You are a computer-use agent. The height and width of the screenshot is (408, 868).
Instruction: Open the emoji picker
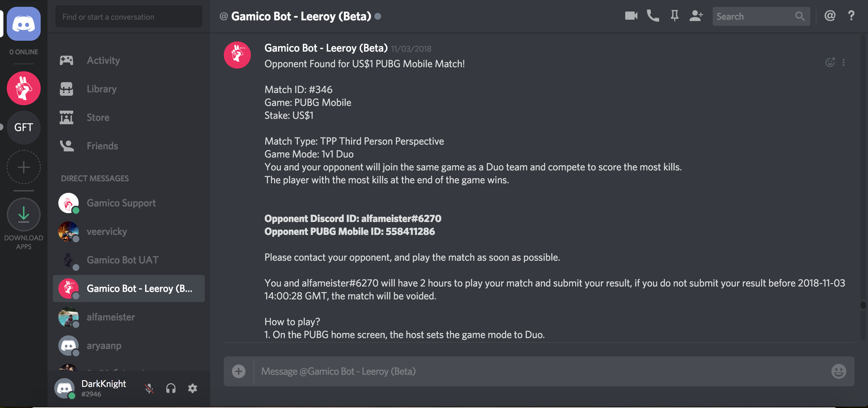click(839, 371)
